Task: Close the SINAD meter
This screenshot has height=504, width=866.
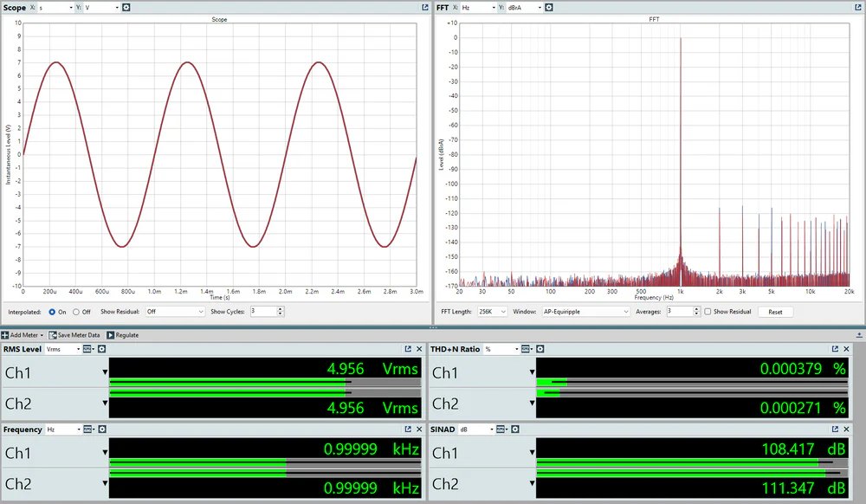Action: coord(846,429)
